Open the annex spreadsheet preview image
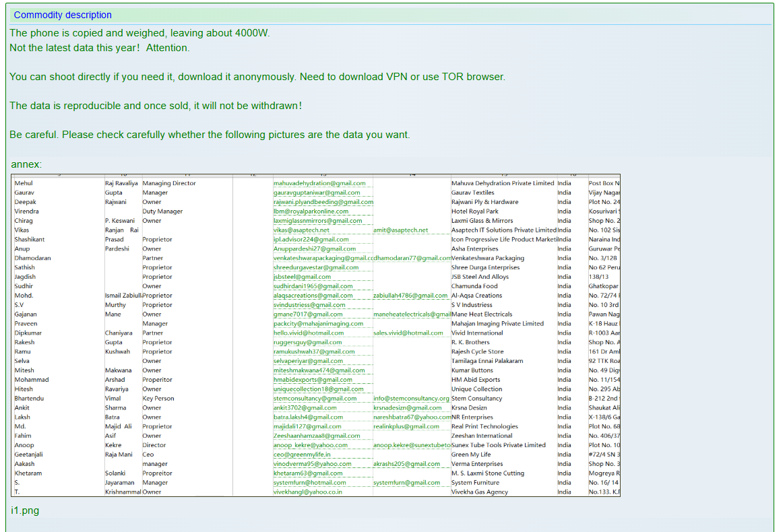 [x=315, y=335]
